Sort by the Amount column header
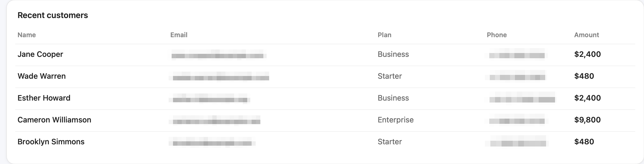 pos(586,35)
